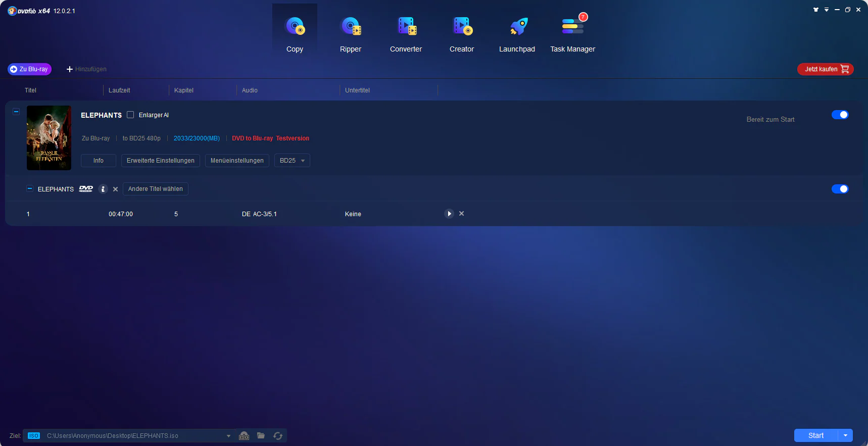Image resolution: width=868 pixels, height=446 pixels.
Task: Click the skin (shirt) icon in the title bar
Action: coord(815,10)
